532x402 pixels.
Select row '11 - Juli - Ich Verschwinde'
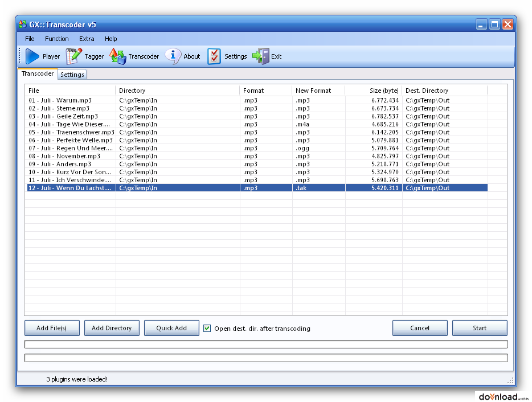point(257,180)
